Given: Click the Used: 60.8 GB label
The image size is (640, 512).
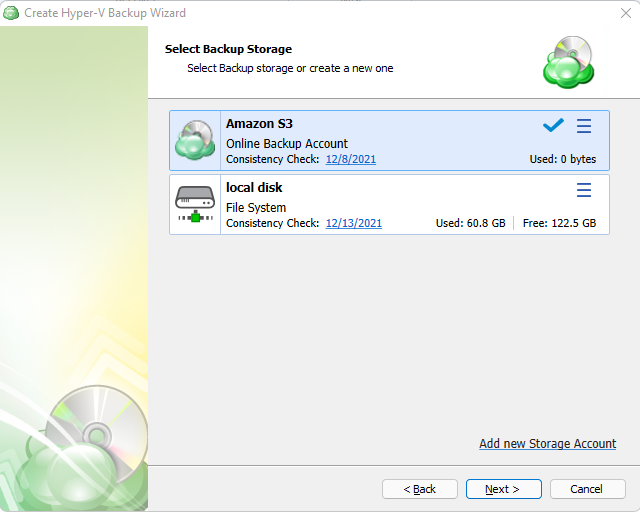Looking at the screenshot, I should (x=470, y=223).
